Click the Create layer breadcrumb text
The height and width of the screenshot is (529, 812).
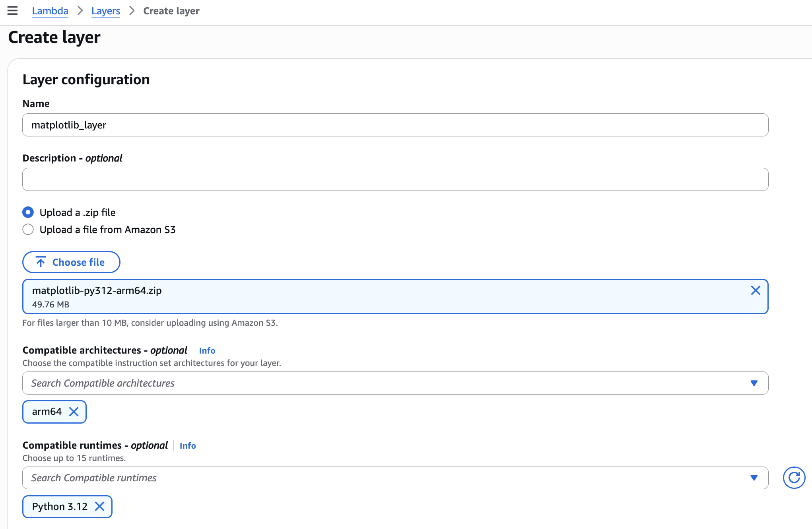tap(171, 11)
